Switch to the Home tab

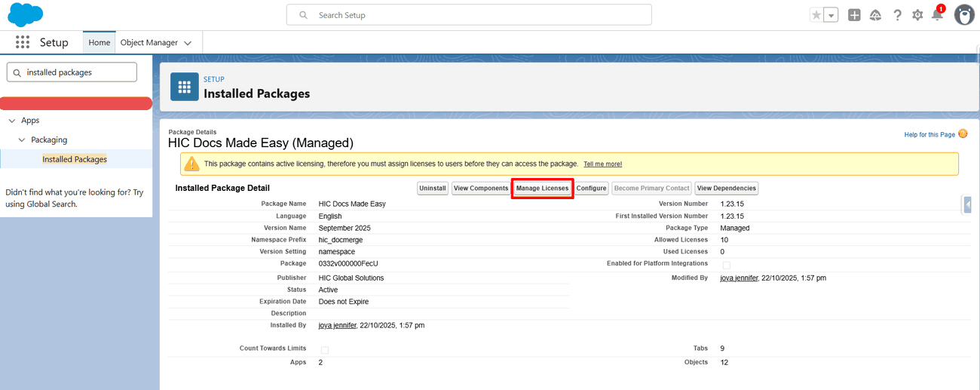click(x=100, y=43)
